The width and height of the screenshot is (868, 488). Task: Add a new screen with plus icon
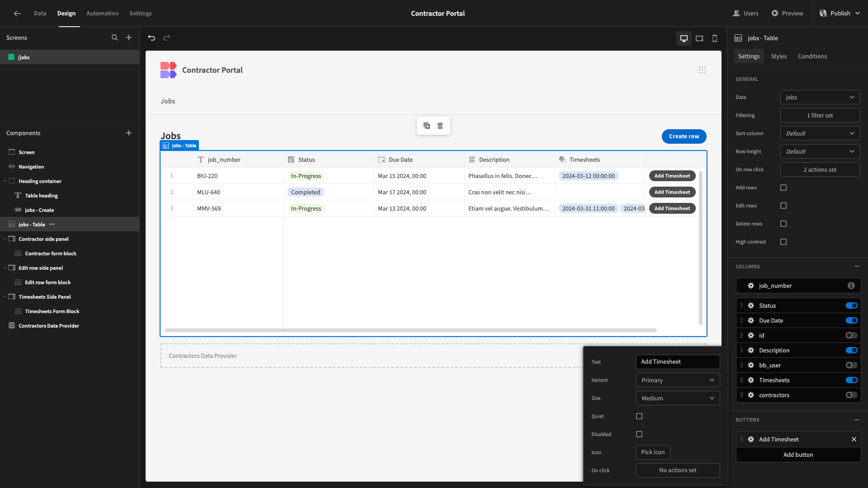(x=129, y=38)
